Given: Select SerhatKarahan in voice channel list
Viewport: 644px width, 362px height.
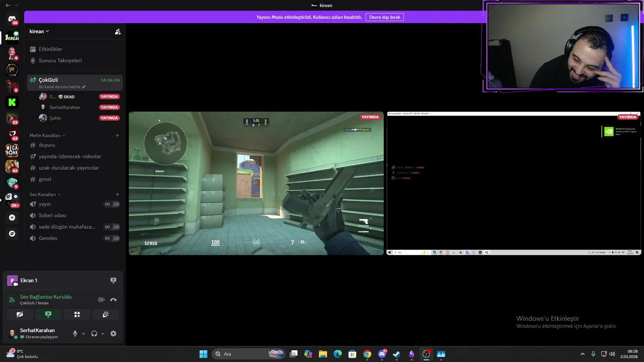Looking at the screenshot, I should click(79, 107).
